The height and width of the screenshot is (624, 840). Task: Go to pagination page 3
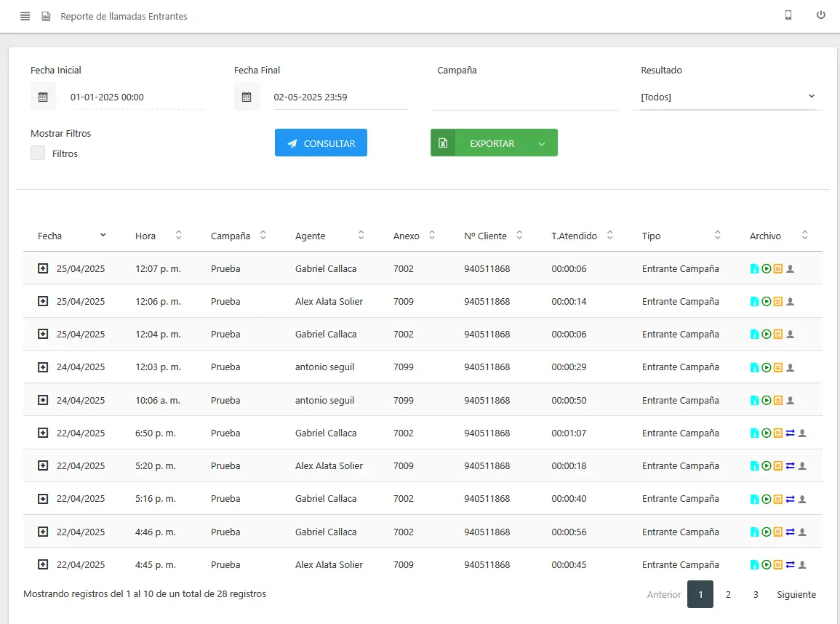coord(756,594)
